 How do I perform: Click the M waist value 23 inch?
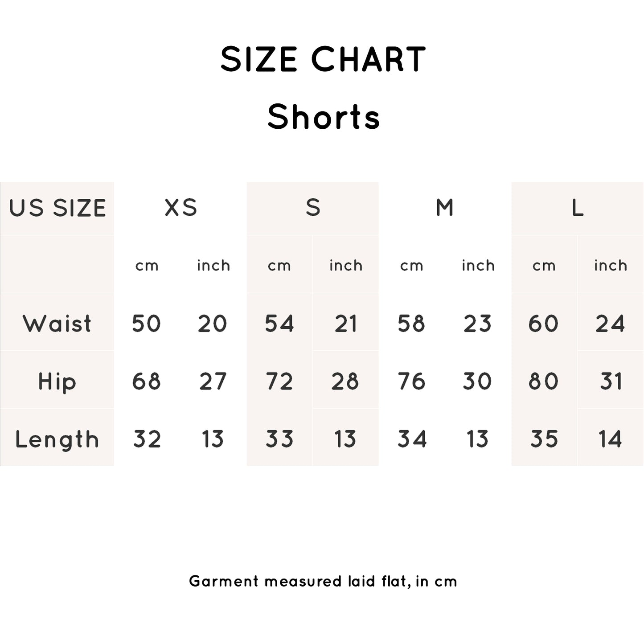click(x=477, y=323)
